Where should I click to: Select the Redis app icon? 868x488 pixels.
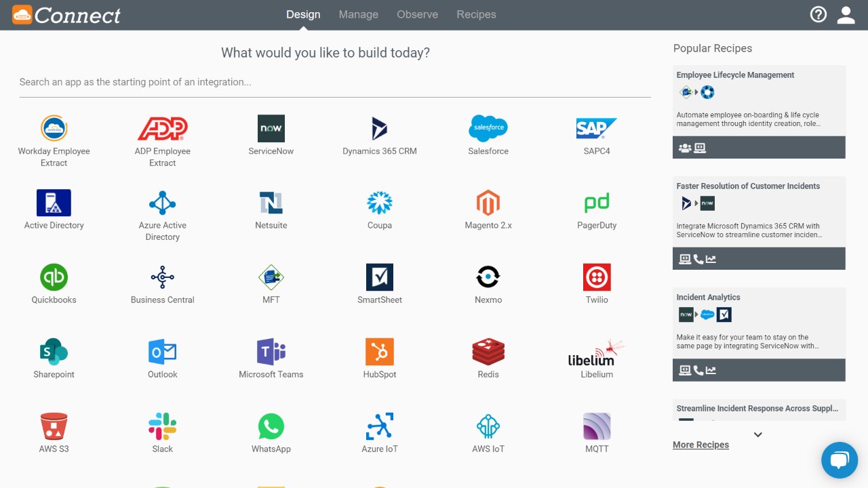488,352
